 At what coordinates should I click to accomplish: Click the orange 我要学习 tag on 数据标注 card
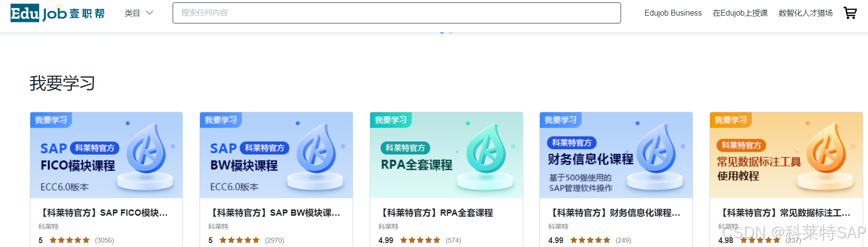click(x=731, y=120)
